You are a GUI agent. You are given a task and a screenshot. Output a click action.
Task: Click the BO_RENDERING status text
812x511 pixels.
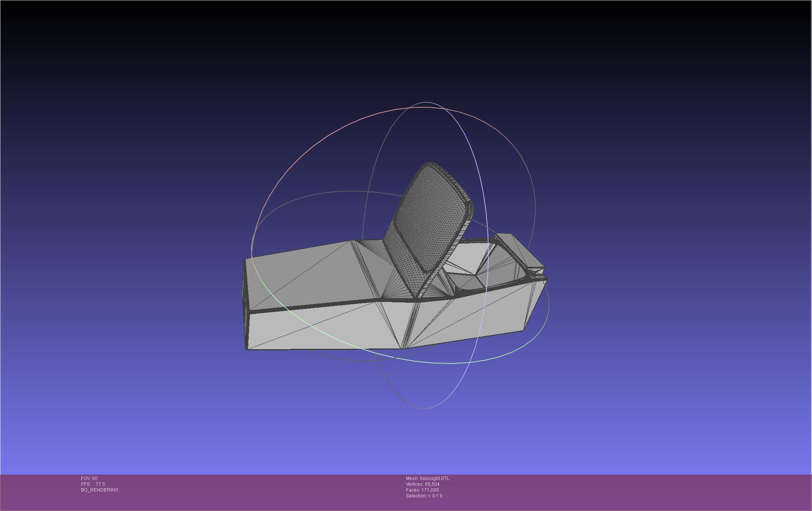[x=100, y=490]
